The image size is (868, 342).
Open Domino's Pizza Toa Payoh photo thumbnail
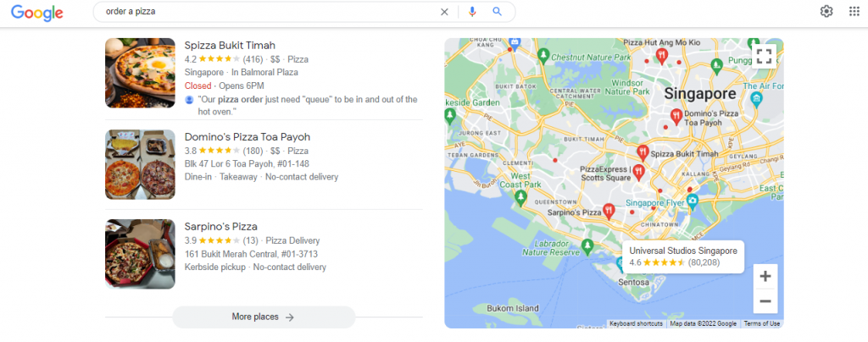click(140, 164)
